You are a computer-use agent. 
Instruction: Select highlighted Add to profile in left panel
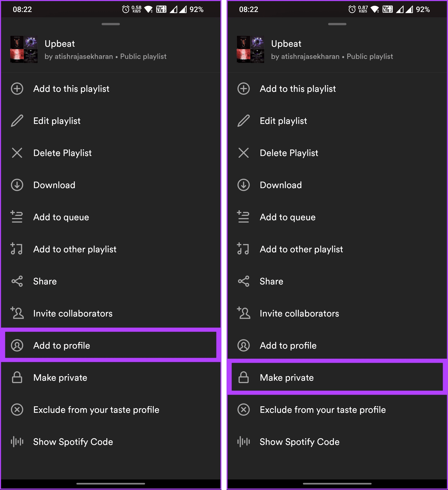(111, 345)
